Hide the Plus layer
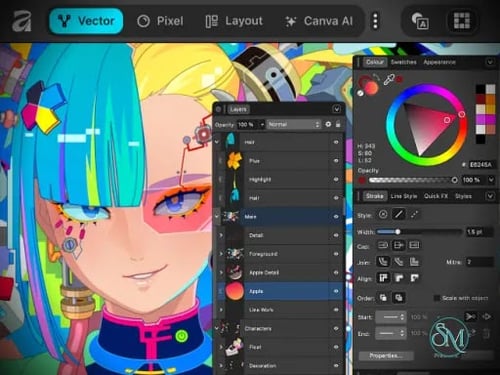This screenshot has width=500, height=375. tap(336, 161)
